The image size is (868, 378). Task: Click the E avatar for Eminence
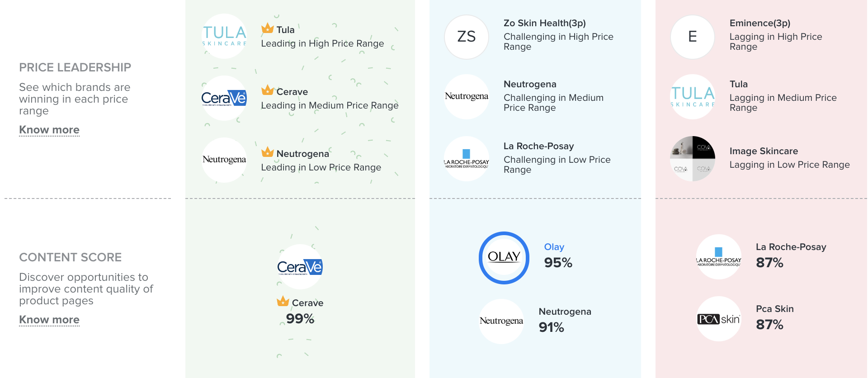click(x=693, y=37)
